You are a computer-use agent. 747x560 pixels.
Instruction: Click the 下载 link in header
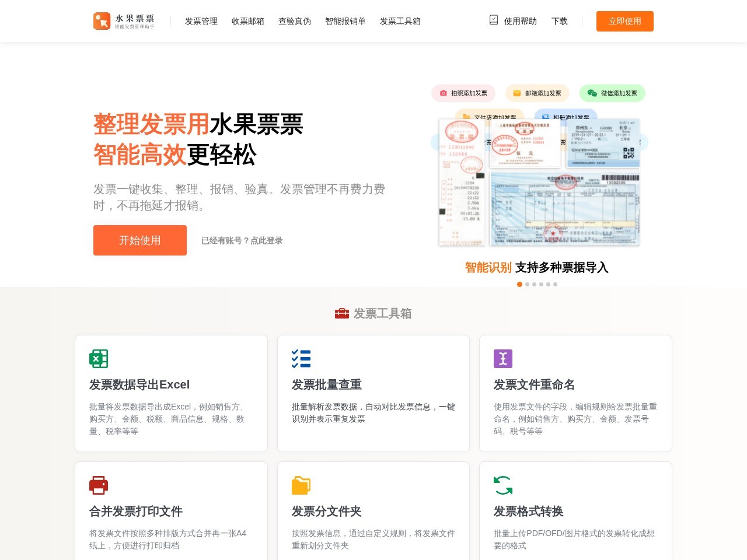[x=560, y=21]
